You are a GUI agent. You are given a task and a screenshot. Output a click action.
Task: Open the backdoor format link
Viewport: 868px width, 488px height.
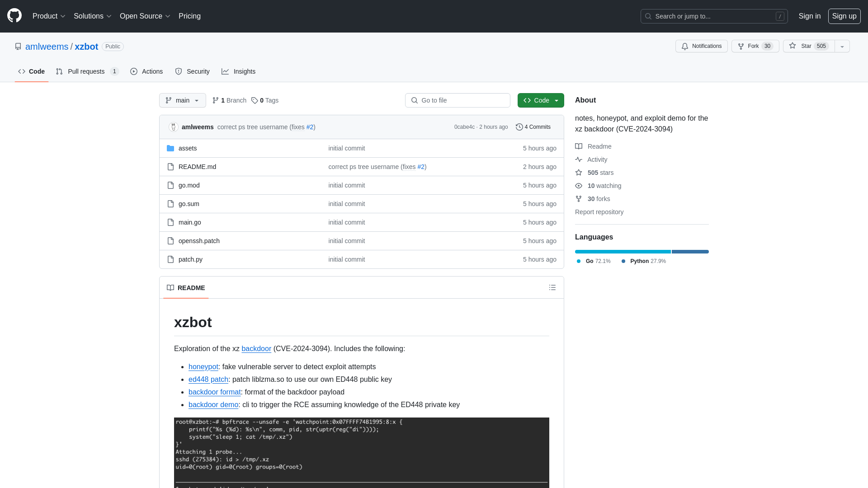215,392
